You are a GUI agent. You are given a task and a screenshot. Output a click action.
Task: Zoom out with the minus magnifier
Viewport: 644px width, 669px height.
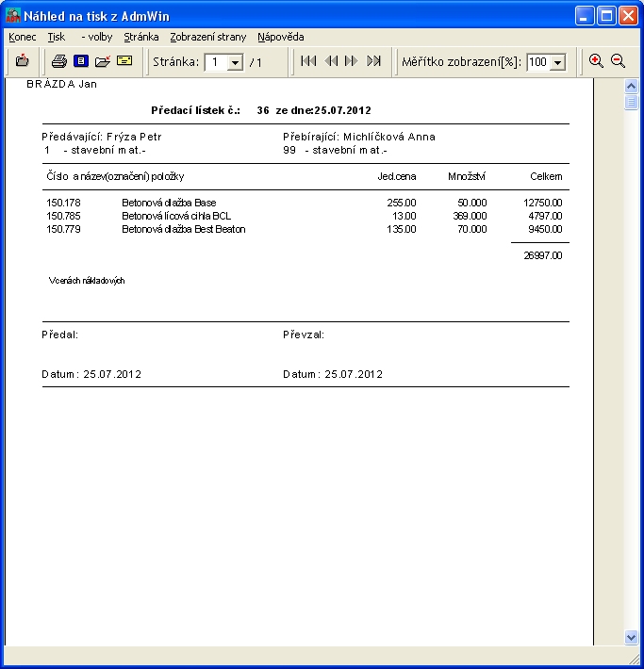point(618,61)
